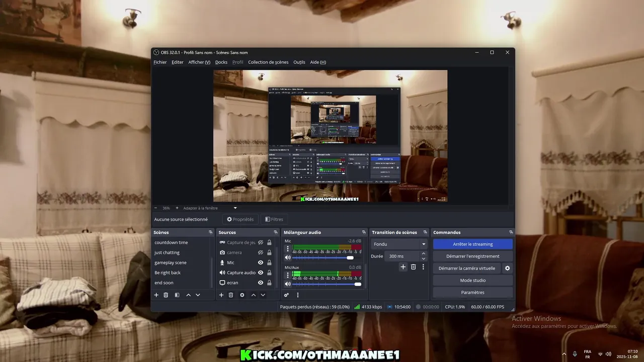Show the Capture de jeu source

[x=261, y=242]
